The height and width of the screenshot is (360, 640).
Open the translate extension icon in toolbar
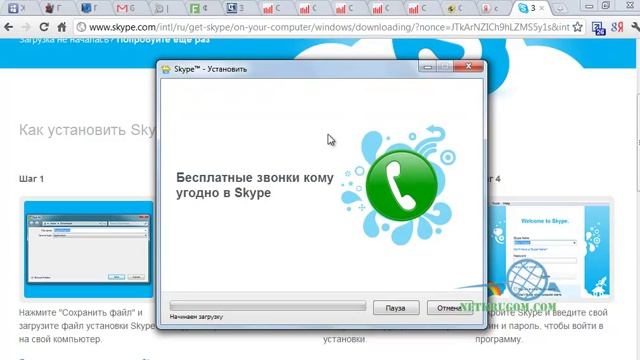pos(599,28)
